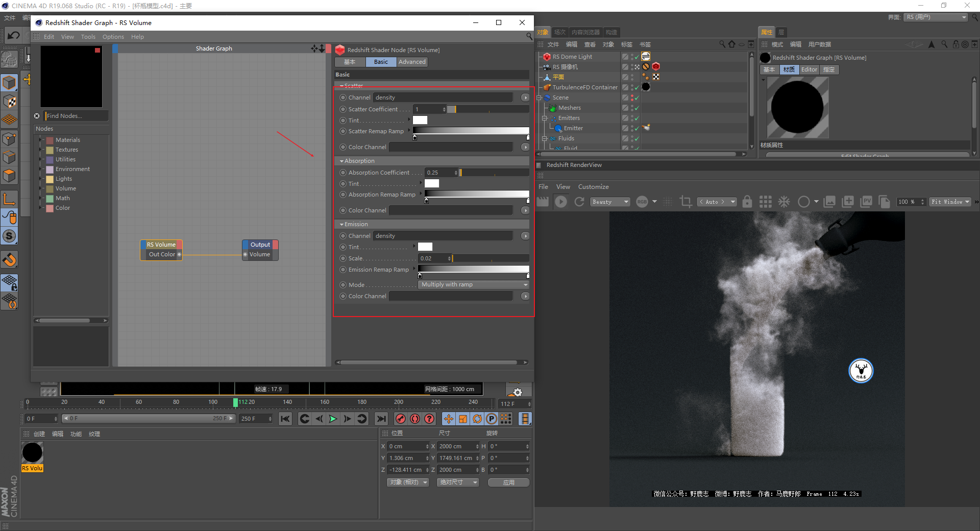
Task: Click the Scatter Tint white color swatch
Action: pos(420,120)
